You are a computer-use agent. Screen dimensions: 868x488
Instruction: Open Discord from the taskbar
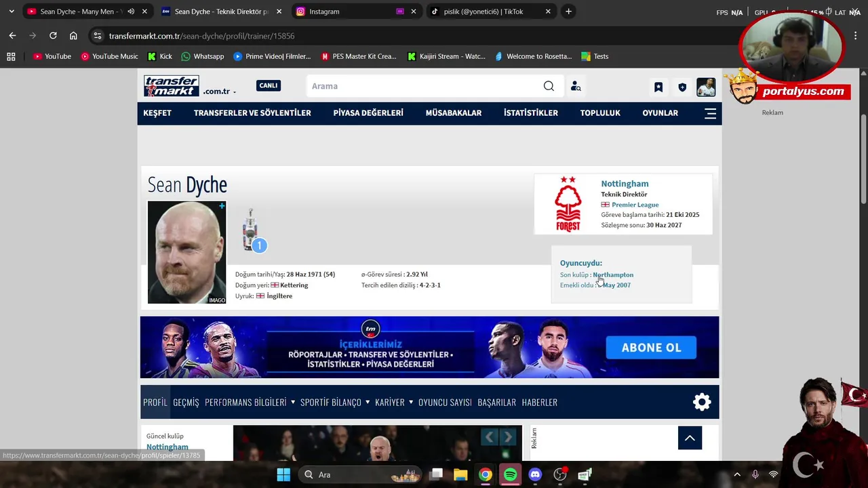coord(535,474)
